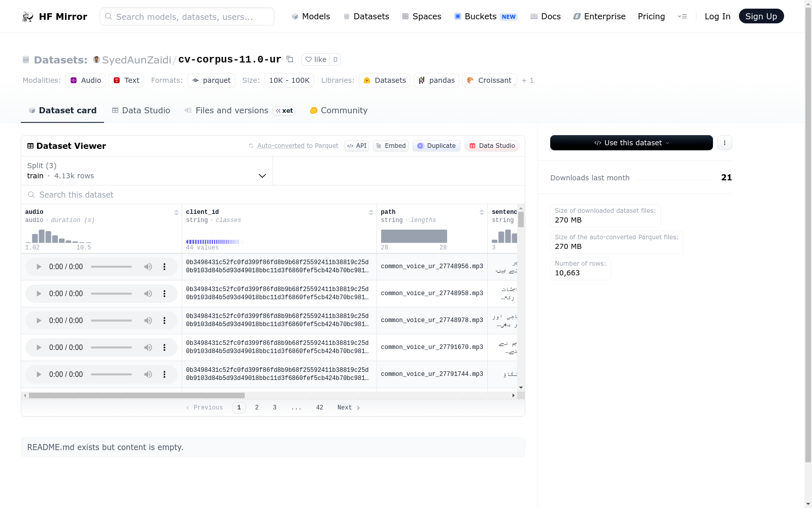The image size is (812, 508).
Task: Select the 10K - 100K size tag
Action: [x=289, y=80]
